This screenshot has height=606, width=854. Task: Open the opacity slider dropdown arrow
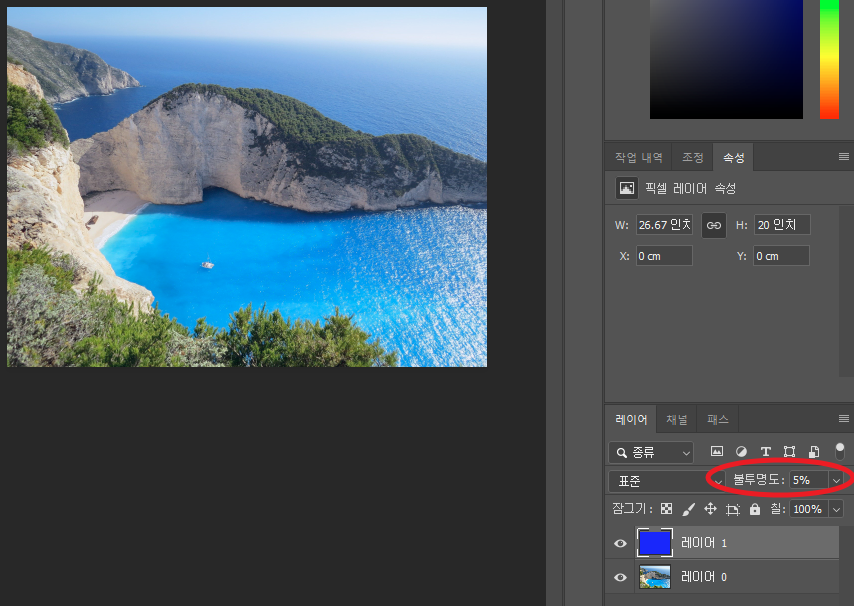click(836, 480)
